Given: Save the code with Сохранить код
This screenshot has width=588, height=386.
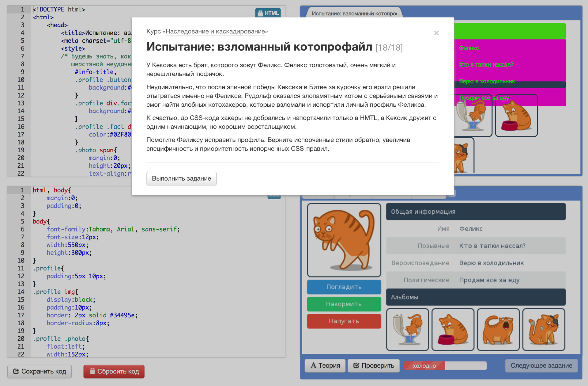Looking at the screenshot, I should tap(40, 371).
